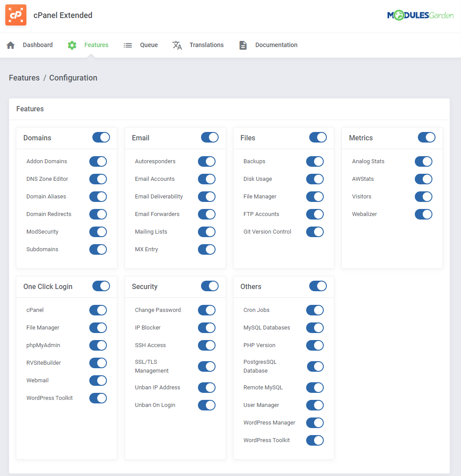461x476 pixels.
Task: Toggle the entire Files group switch
Action: (x=318, y=137)
